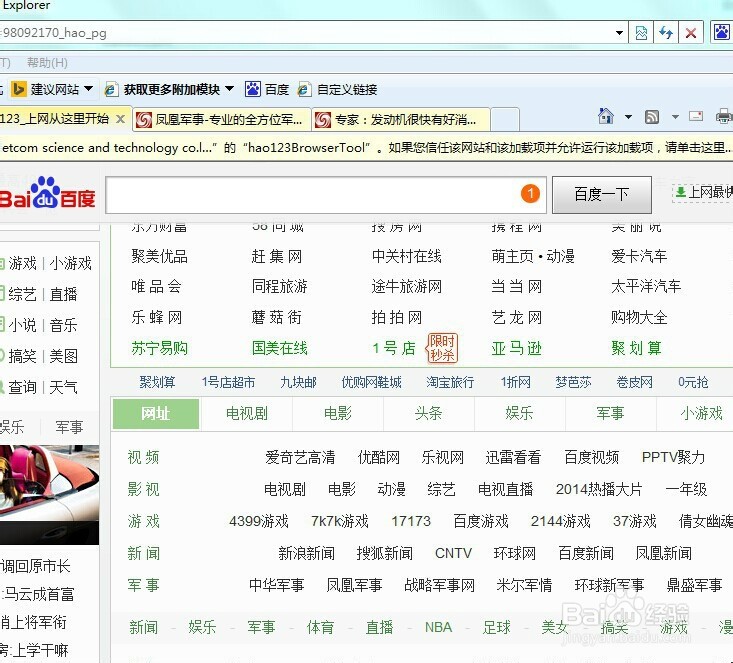Open the 游戏 link in left sidebar
The height and width of the screenshot is (663, 733).
pyautogui.click(x=22, y=263)
